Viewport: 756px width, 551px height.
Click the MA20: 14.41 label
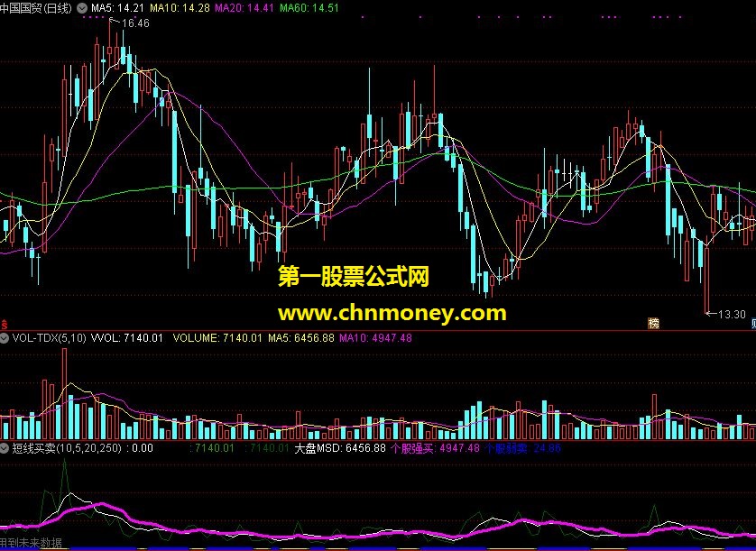coord(244,8)
